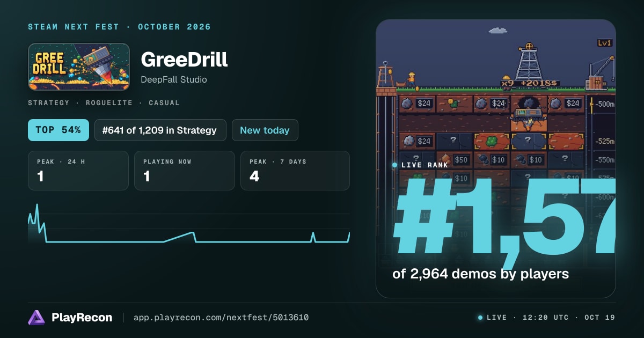
Task: Click the STRATEGY · ROGUELITE · CASUAL tags line
Action: coord(104,102)
